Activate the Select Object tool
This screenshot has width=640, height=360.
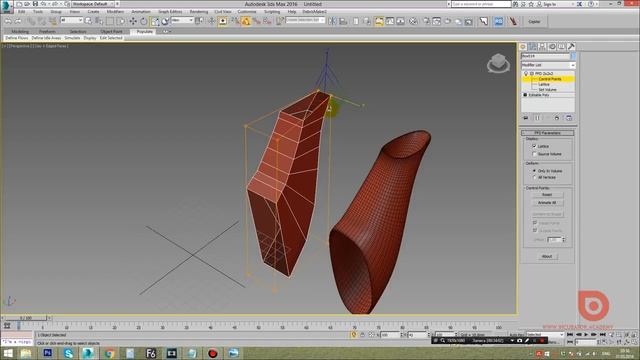click(88, 21)
